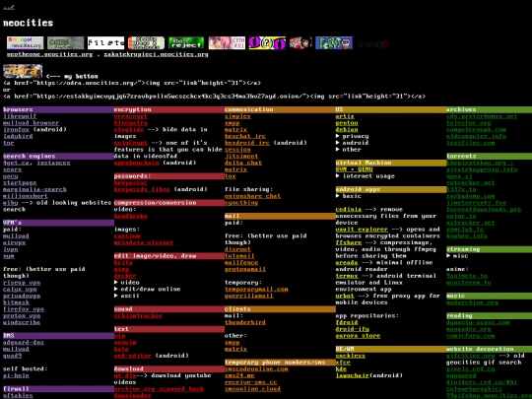Open the krita link
Image resolution: width=532 pixels, height=399 pixels.
123,263
